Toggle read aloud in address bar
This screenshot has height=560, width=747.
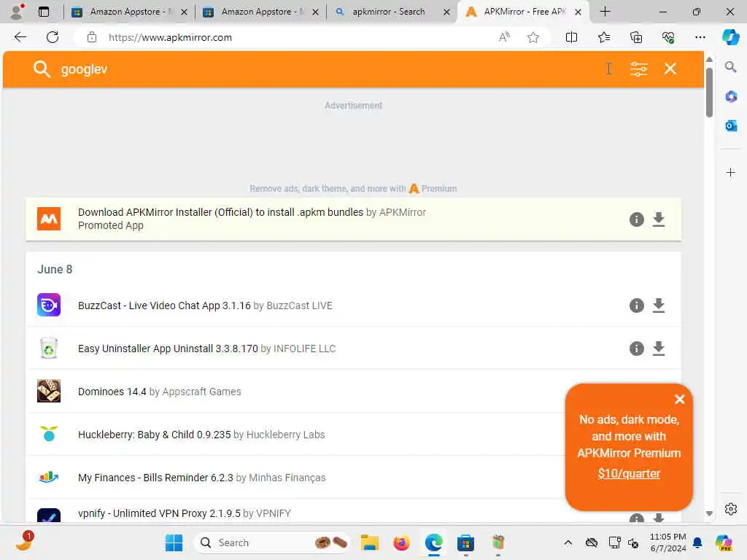(x=504, y=37)
